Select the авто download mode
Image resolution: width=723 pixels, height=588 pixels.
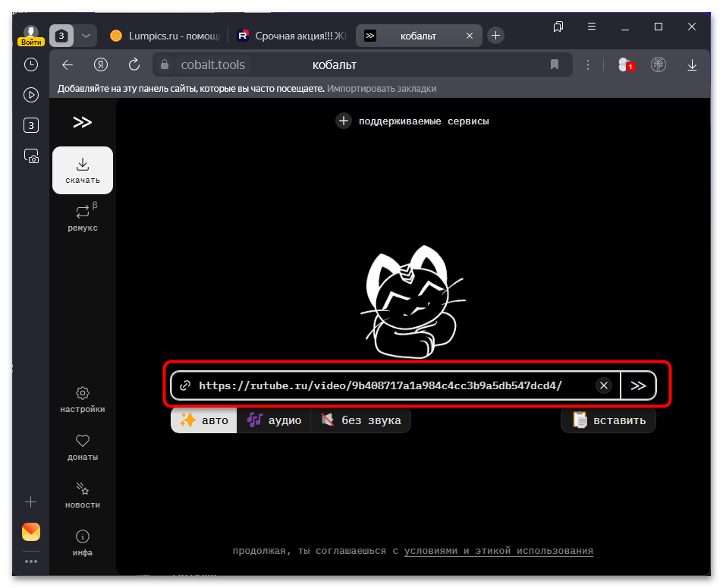coord(204,420)
